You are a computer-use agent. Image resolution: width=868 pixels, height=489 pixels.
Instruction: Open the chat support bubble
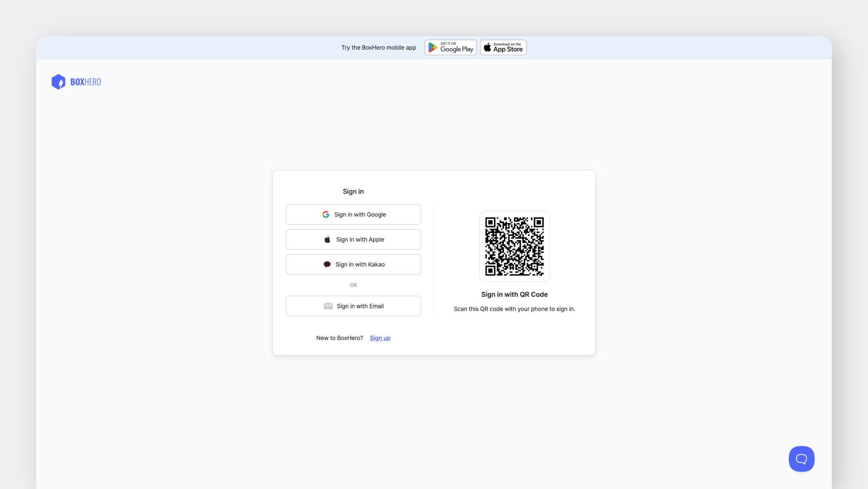pyautogui.click(x=802, y=459)
